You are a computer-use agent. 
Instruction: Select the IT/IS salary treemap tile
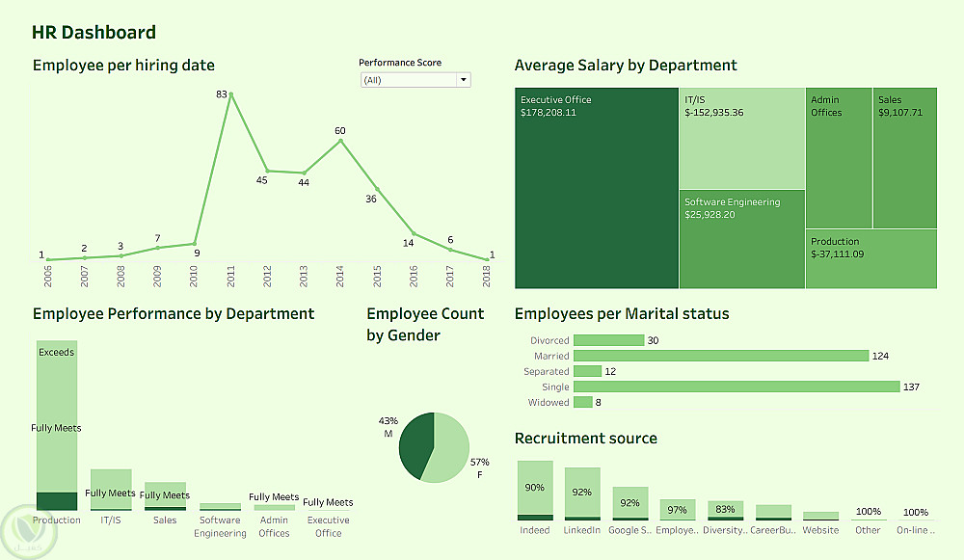point(742,138)
